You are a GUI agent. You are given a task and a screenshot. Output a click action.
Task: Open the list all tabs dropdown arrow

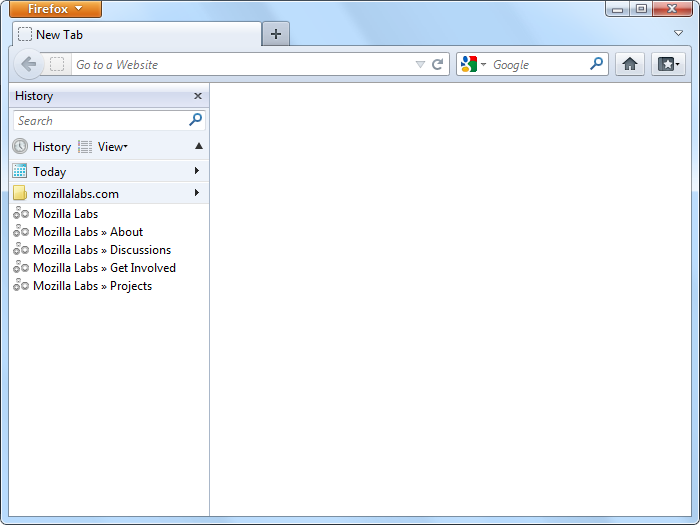pos(679,33)
